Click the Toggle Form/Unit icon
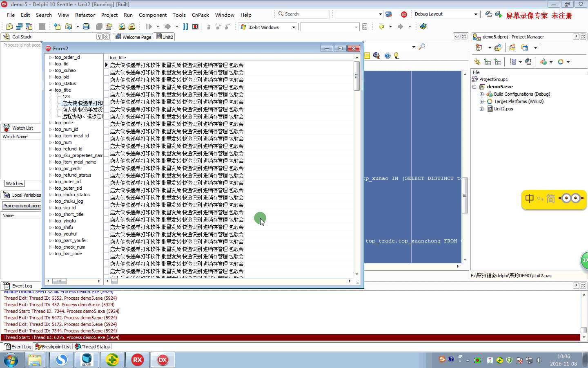 [29, 27]
